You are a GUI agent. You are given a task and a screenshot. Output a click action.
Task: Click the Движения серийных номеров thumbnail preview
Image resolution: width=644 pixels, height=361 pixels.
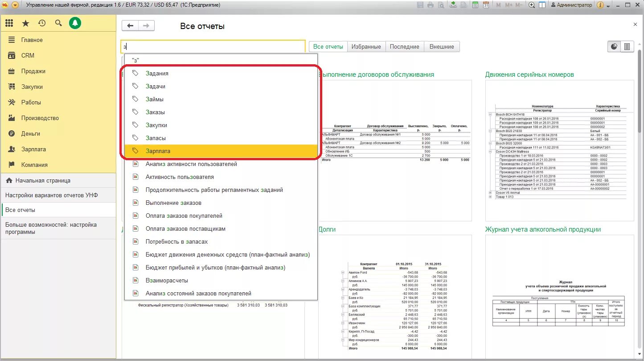[559, 150]
